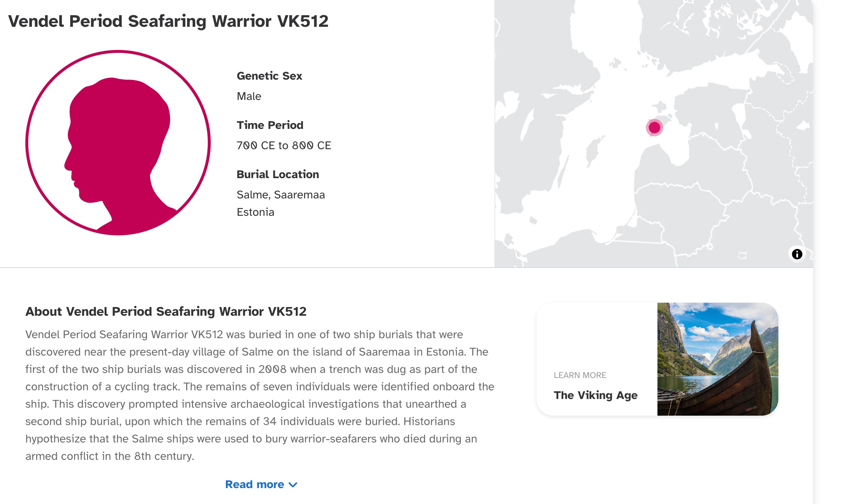Click the page title Vendel Period Seafaring Warrior VK512
858x504 pixels.
pyautogui.click(x=168, y=21)
